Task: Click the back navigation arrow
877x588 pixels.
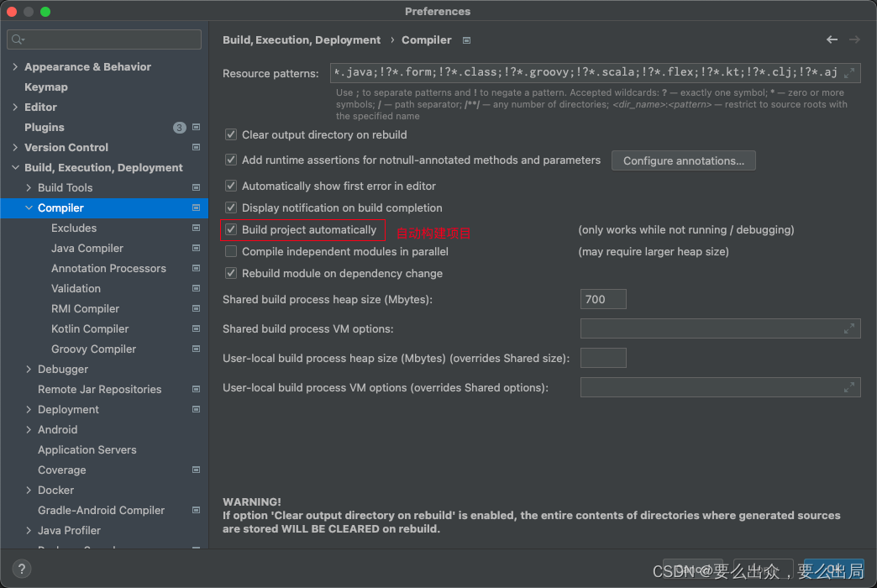Action: (832, 39)
